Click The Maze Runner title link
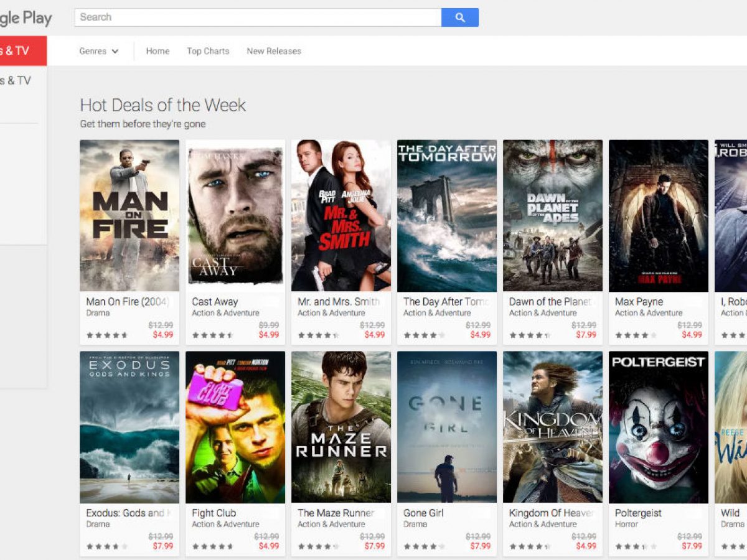Viewport: 747px width, 560px height. pyautogui.click(x=336, y=513)
